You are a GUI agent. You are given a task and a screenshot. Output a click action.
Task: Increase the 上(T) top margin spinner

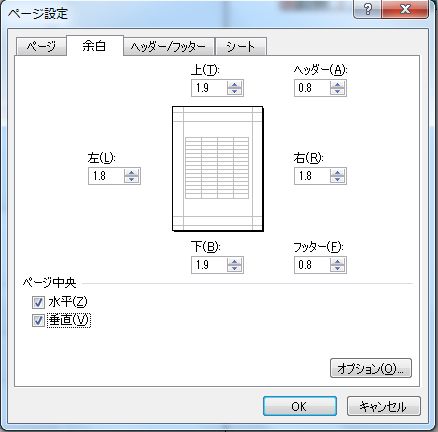235,85
